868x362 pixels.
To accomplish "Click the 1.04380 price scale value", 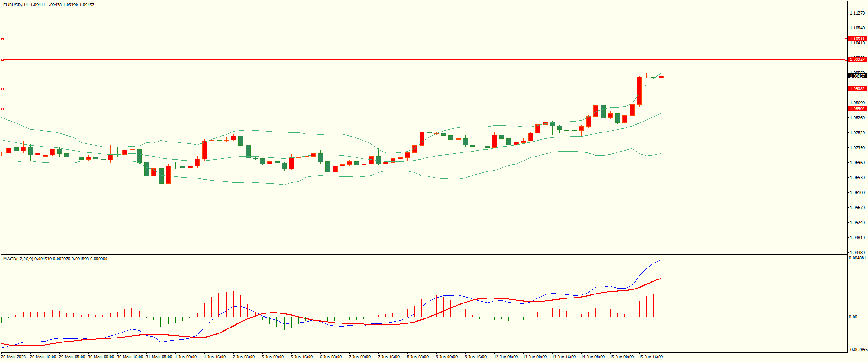I will click(857, 253).
